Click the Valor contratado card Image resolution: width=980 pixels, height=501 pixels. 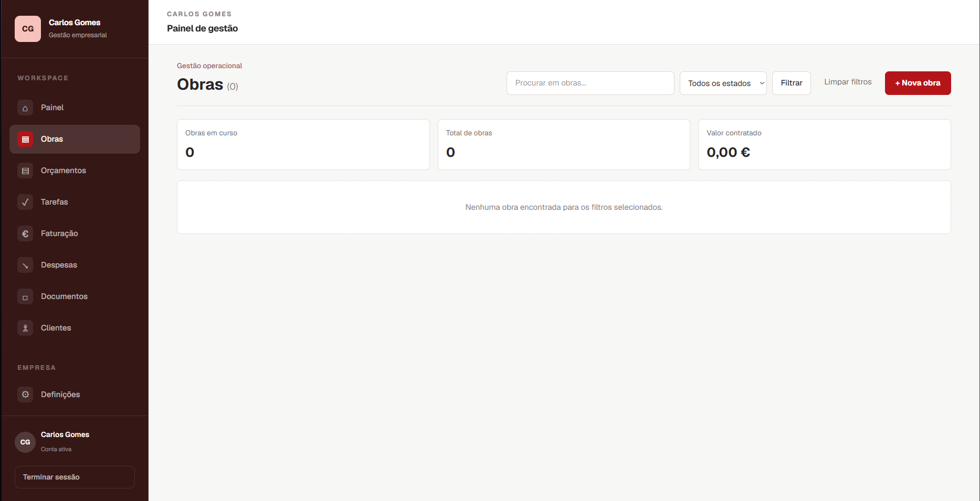(824, 144)
